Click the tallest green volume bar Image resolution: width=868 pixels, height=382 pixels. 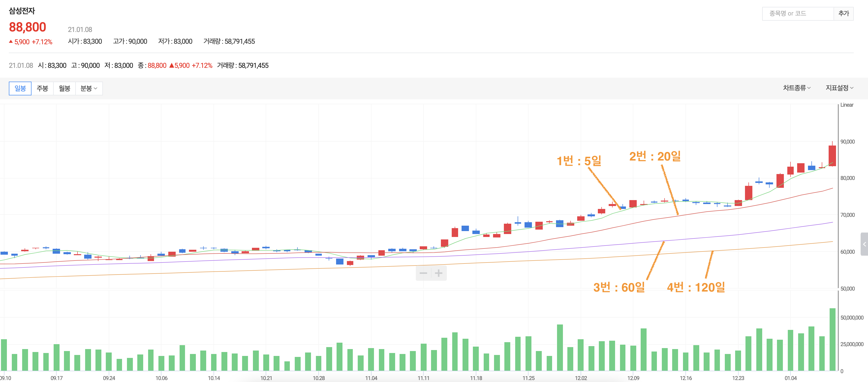pos(832,339)
